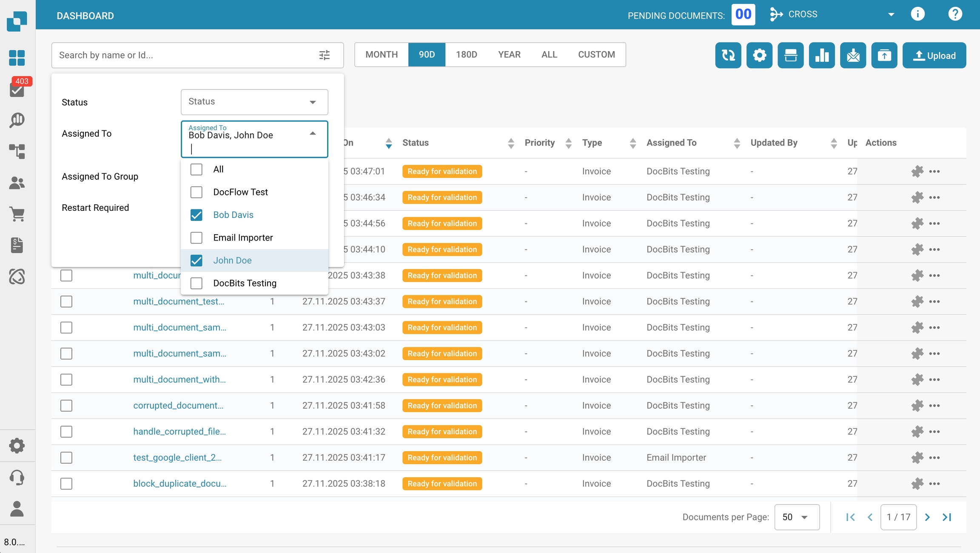Uncheck Bob Davis in assignee list
This screenshot has width=980, height=553.
(x=196, y=215)
